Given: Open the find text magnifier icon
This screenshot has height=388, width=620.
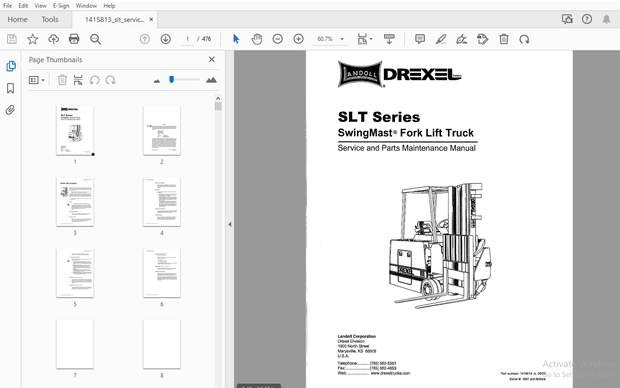Looking at the screenshot, I should click(x=95, y=39).
